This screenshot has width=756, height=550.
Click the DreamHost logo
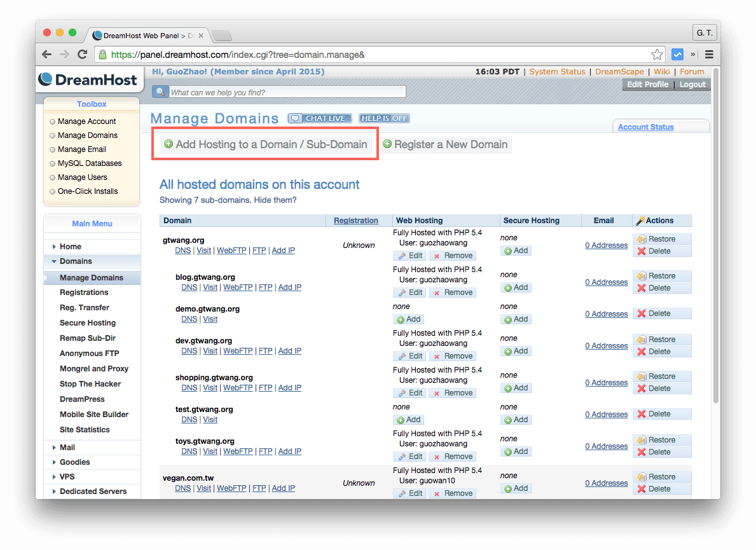88,79
